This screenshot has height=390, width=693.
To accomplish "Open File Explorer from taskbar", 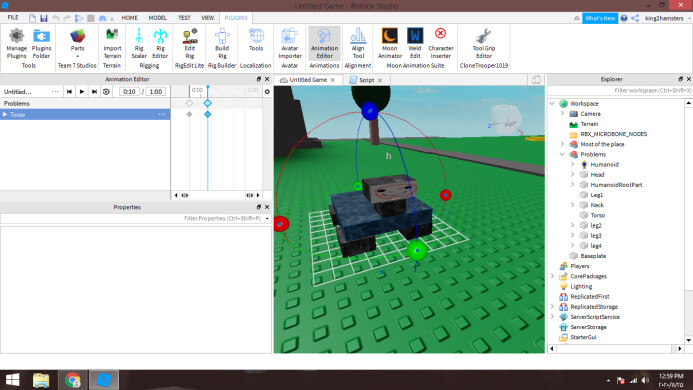I will 41,380.
